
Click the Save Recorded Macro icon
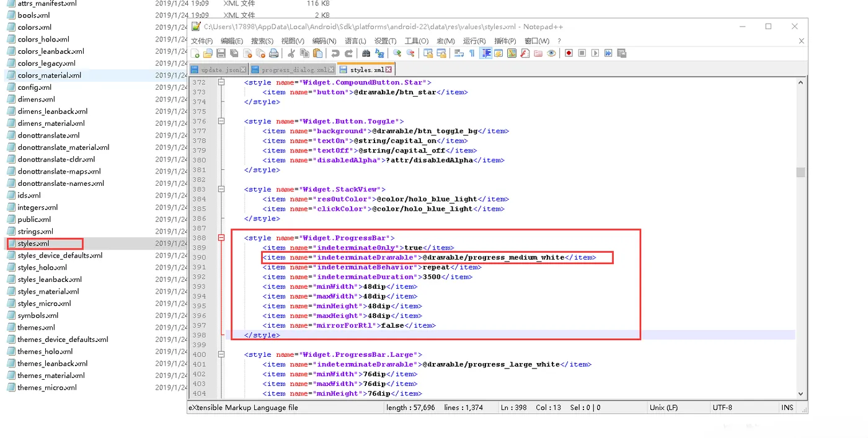coord(622,53)
